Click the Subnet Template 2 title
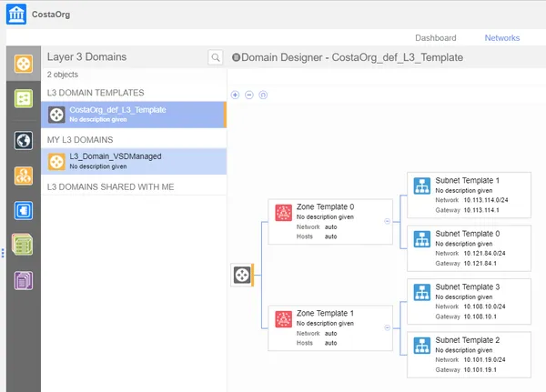The height and width of the screenshot is (392, 546). tap(468, 340)
